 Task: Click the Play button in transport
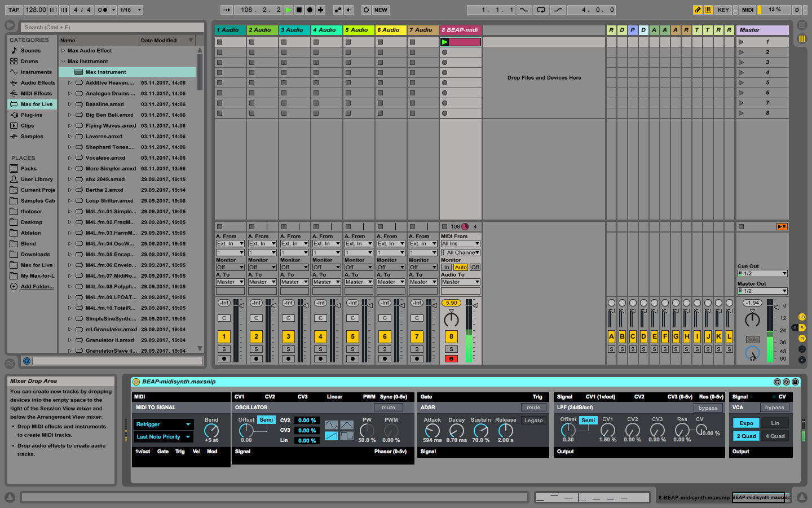tap(288, 10)
